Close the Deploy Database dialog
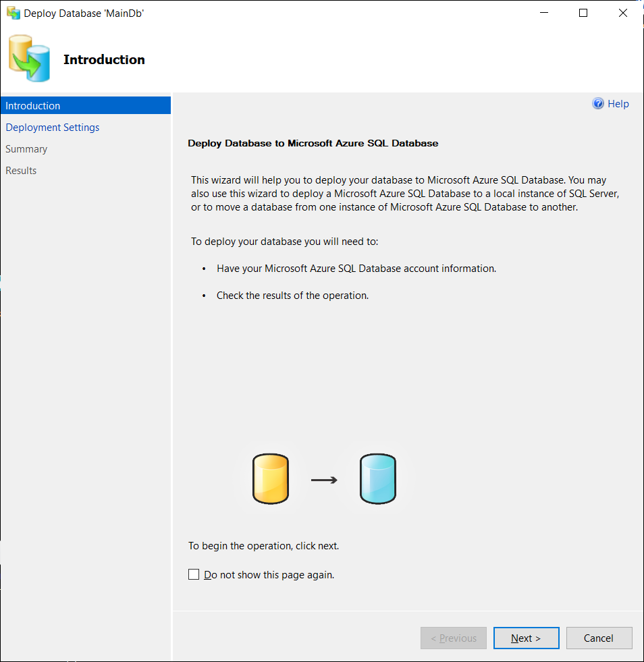The height and width of the screenshot is (662, 644). [623, 13]
